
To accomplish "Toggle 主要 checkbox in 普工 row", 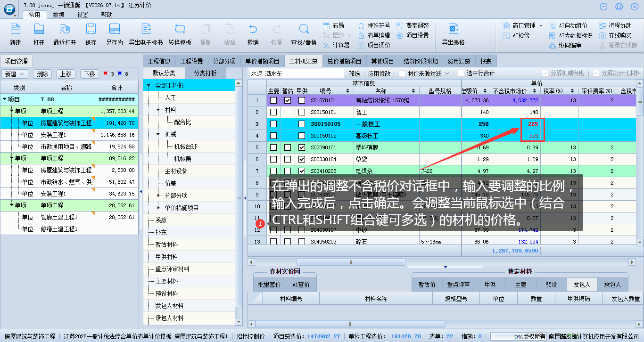I will pyautogui.click(x=273, y=112).
